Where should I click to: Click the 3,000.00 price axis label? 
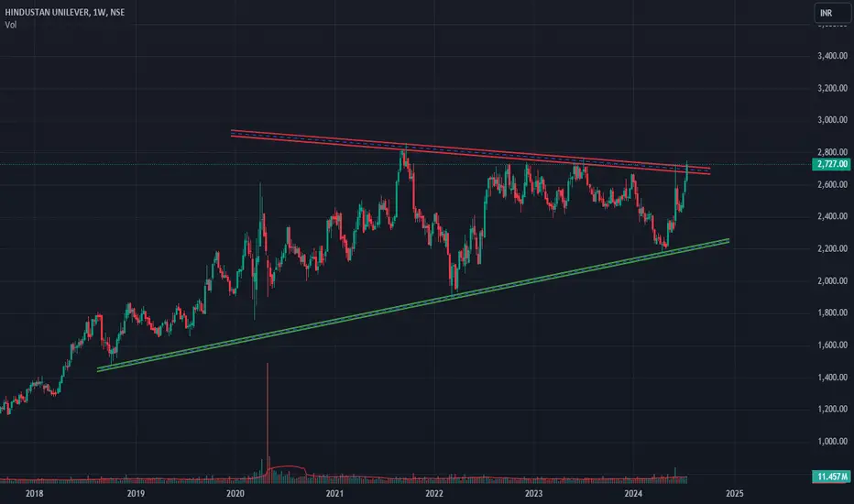click(x=832, y=120)
